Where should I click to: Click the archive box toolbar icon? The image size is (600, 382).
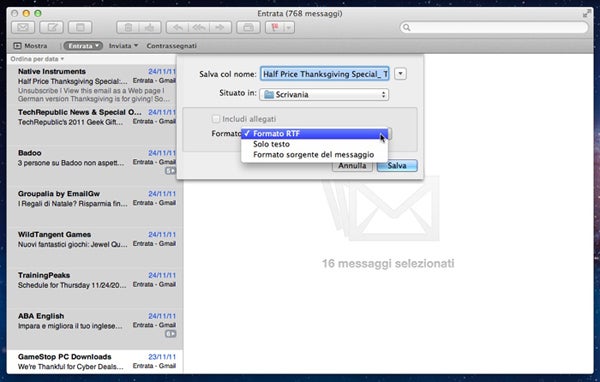[248, 28]
